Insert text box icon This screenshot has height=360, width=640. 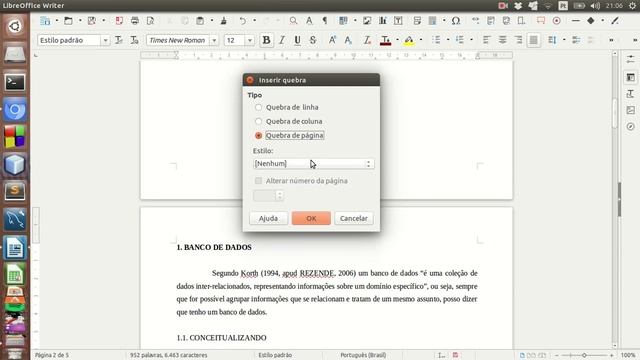[398, 20]
